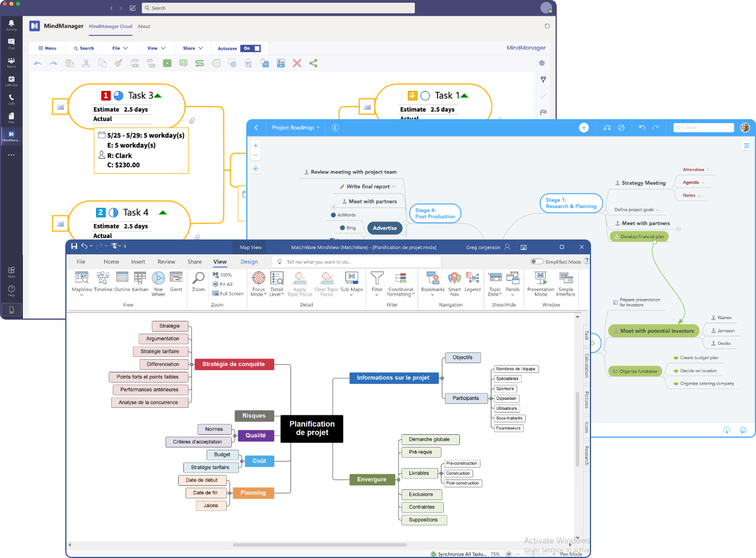Select the Stage 1: Research & Planning node
This screenshot has height=558, width=756.
pos(571,203)
